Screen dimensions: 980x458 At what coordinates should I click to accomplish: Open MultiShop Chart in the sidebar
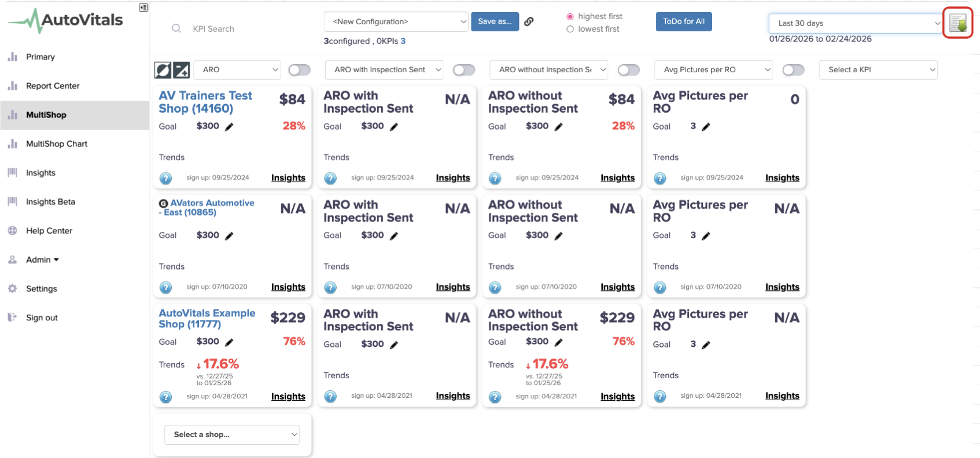point(57,144)
